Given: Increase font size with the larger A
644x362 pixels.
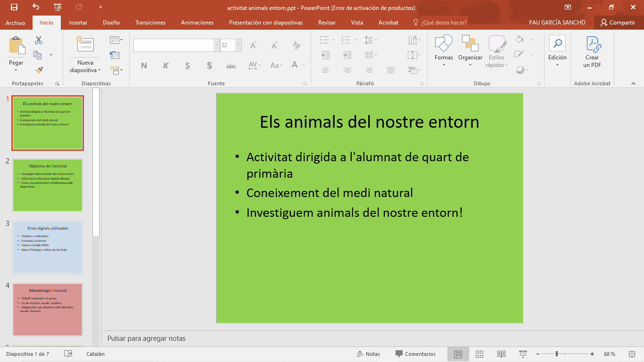Looking at the screenshot, I should tap(253, 45).
